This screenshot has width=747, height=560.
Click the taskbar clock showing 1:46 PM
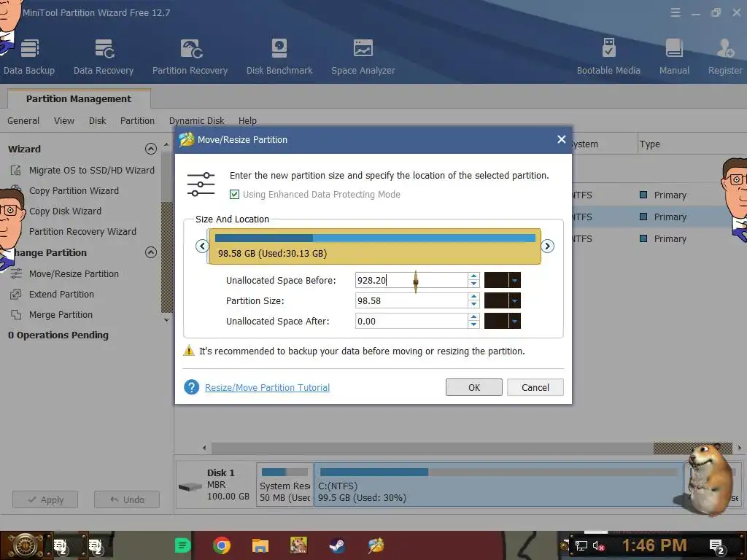pyautogui.click(x=654, y=545)
